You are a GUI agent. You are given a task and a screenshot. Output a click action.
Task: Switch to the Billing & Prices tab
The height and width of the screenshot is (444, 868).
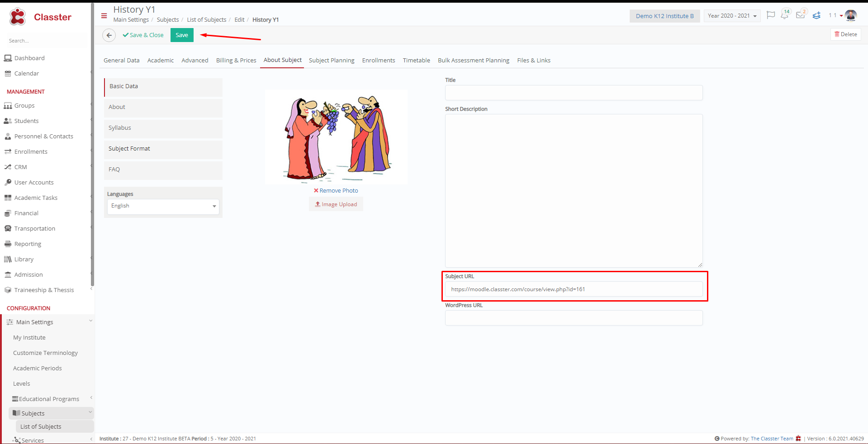pyautogui.click(x=236, y=60)
